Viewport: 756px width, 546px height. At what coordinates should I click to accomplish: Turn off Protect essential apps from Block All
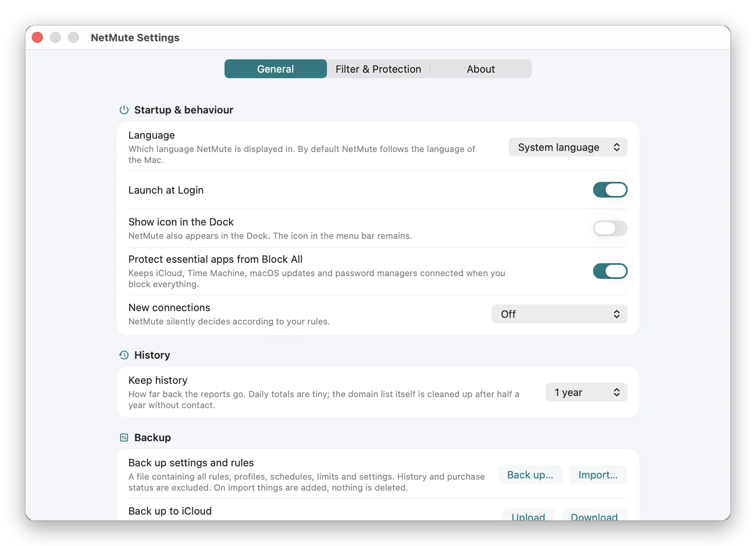[x=610, y=271]
